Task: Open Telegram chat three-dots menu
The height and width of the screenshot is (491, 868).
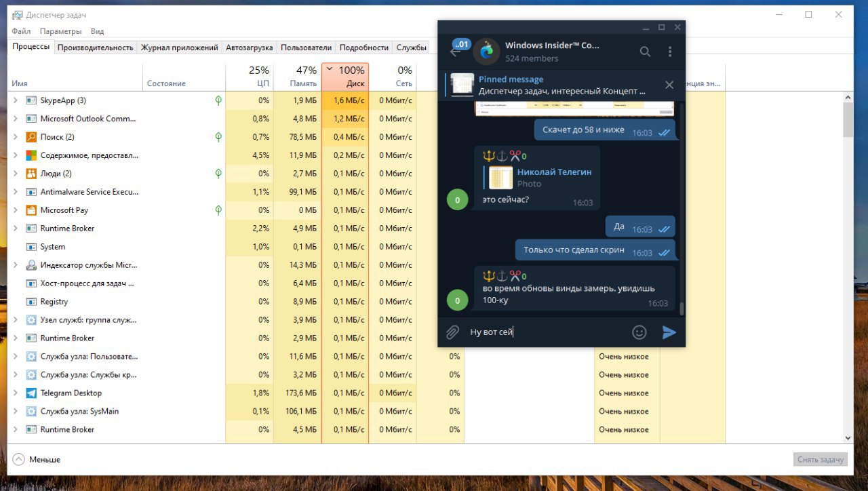Action: 670,52
